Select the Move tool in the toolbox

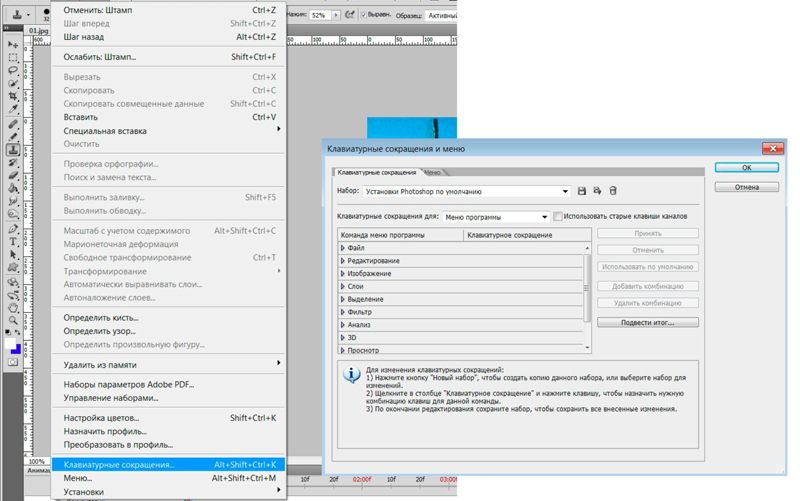13,44
